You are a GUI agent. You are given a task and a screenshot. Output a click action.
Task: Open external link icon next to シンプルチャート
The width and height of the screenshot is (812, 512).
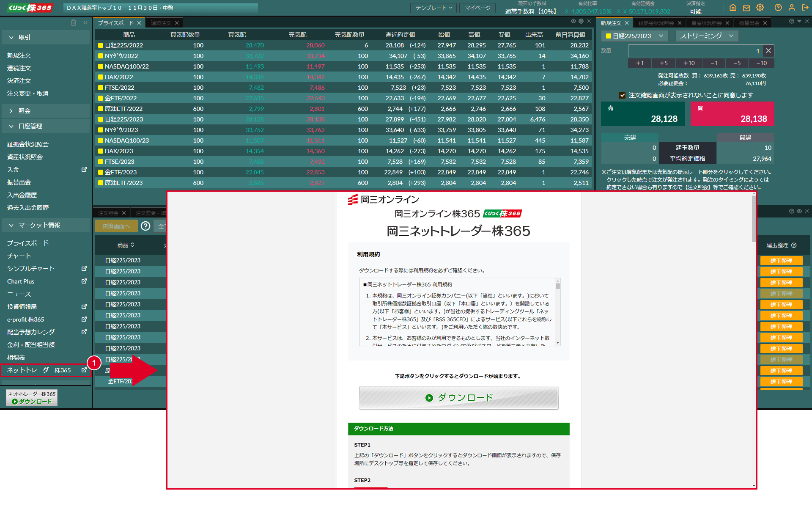(x=84, y=268)
